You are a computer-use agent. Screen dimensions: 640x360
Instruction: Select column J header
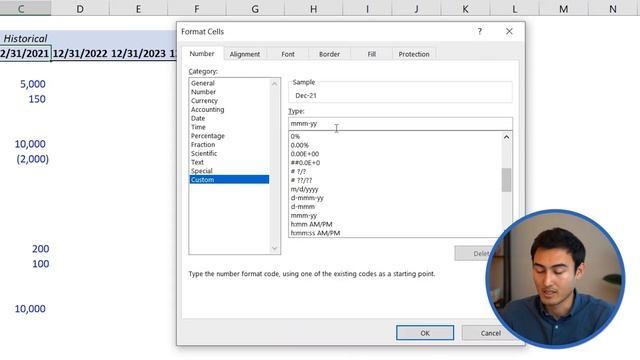(416, 9)
